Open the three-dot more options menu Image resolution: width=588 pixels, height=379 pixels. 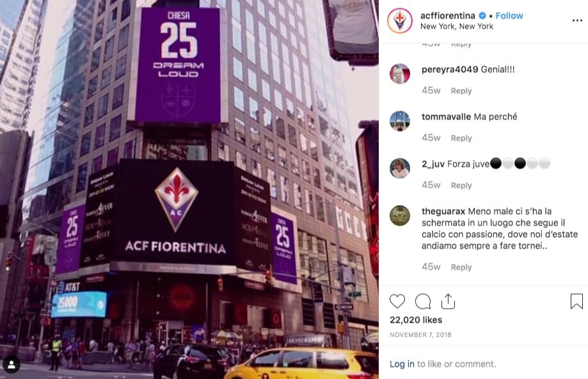[577, 20]
